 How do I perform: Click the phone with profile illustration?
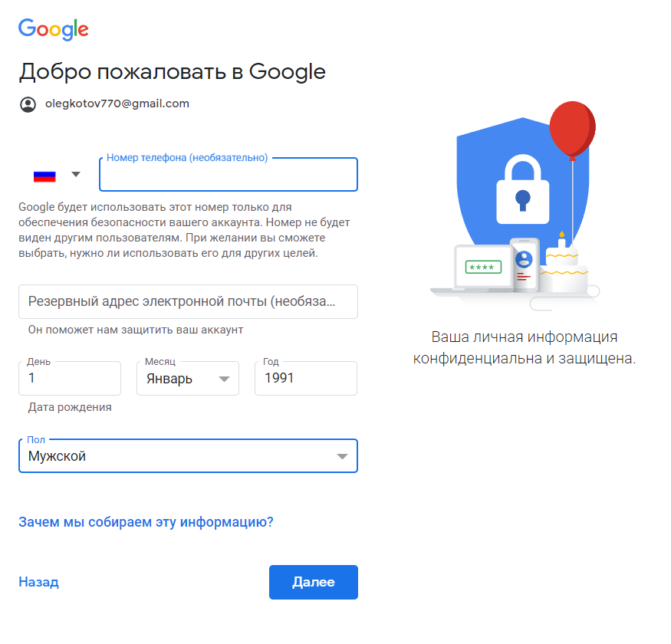click(x=525, y=265)
